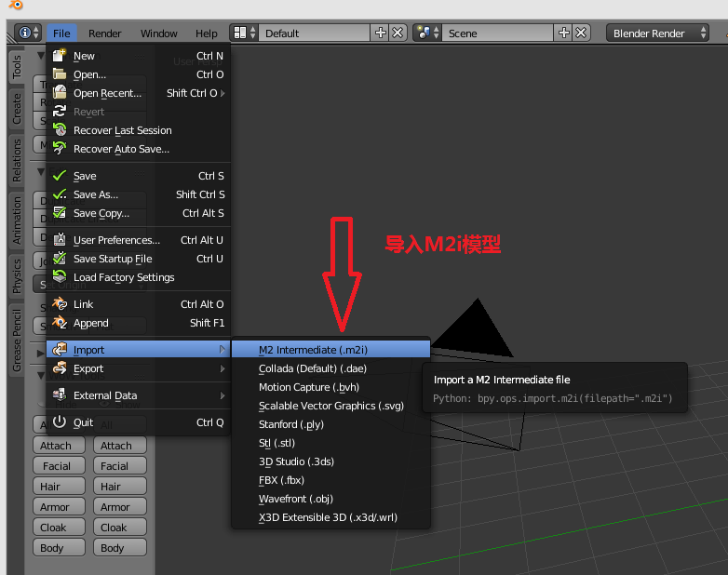Click the Scene name field
This screenshot has height=575, width=728.
[x=498, y=33]
